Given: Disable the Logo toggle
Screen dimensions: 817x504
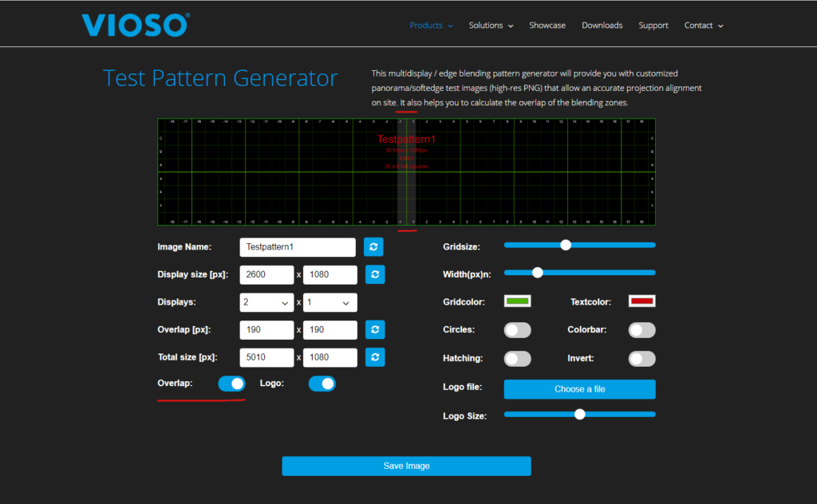Looking at the screenshot, I should (x=322, y=384).
